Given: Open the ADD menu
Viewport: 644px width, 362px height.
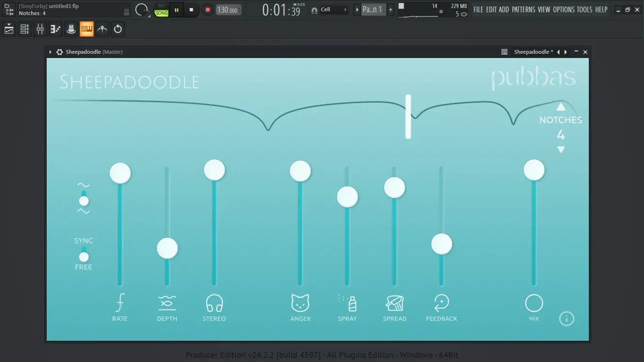Looking at the screenshot, I should point(504,9).
